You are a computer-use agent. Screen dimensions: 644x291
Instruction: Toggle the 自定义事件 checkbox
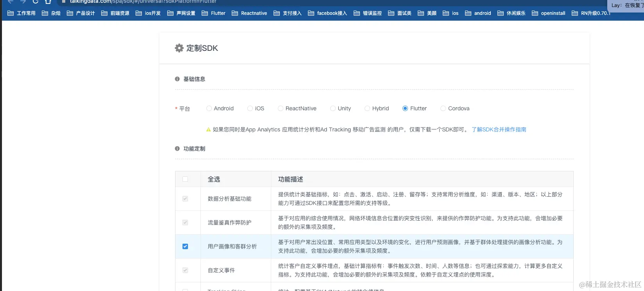point(185,270)
